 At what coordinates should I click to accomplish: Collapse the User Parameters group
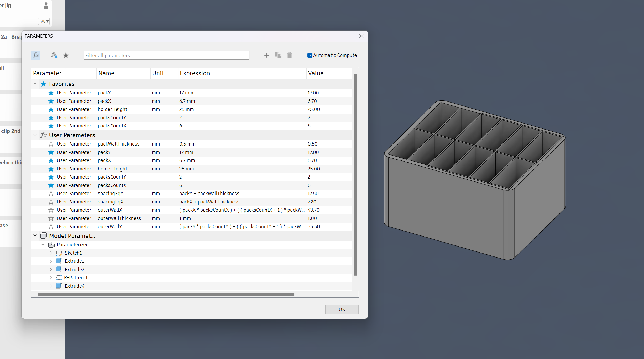tap(35, 135)
